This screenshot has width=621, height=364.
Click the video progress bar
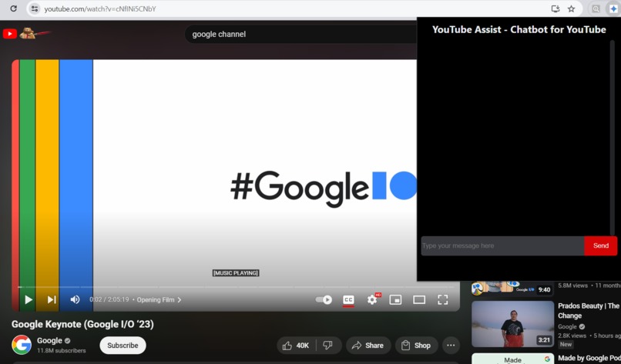tap(236, 287)
